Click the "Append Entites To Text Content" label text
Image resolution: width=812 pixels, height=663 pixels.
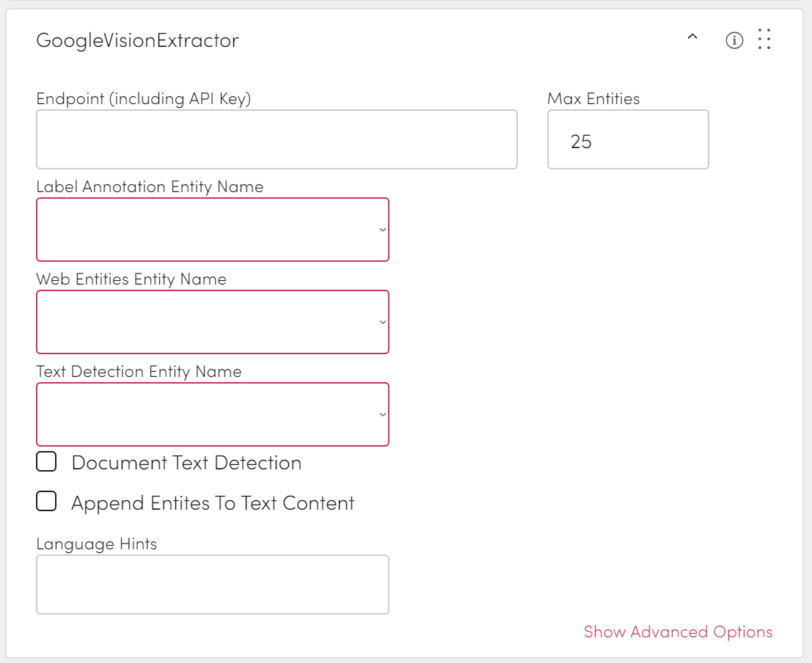[213, 503]
